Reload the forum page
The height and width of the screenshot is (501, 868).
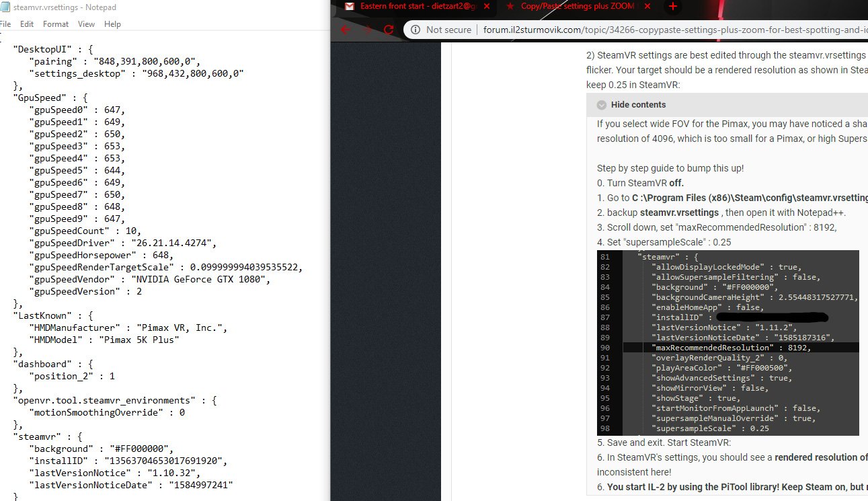tap(388, 30)
